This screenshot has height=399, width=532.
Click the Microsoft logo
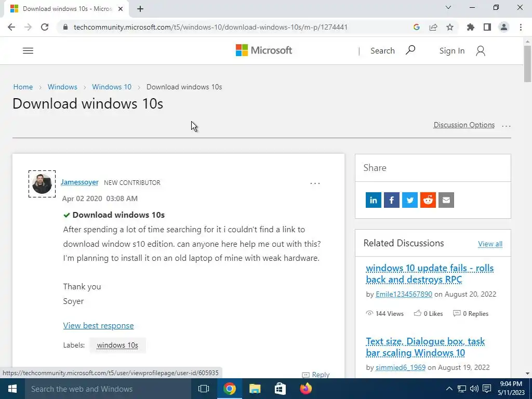coord(263,50)
